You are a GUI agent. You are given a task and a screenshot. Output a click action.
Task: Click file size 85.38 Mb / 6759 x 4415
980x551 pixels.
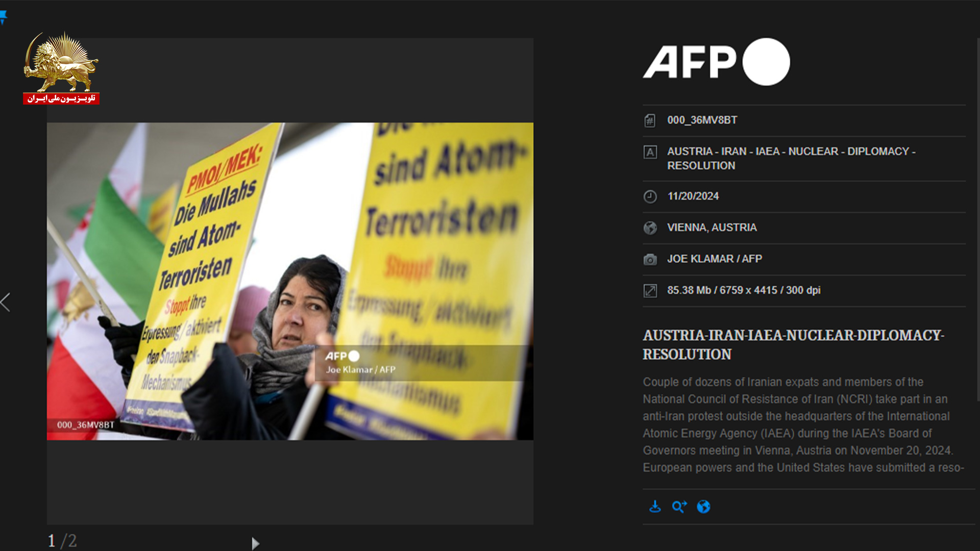click(x=744, y=290)
